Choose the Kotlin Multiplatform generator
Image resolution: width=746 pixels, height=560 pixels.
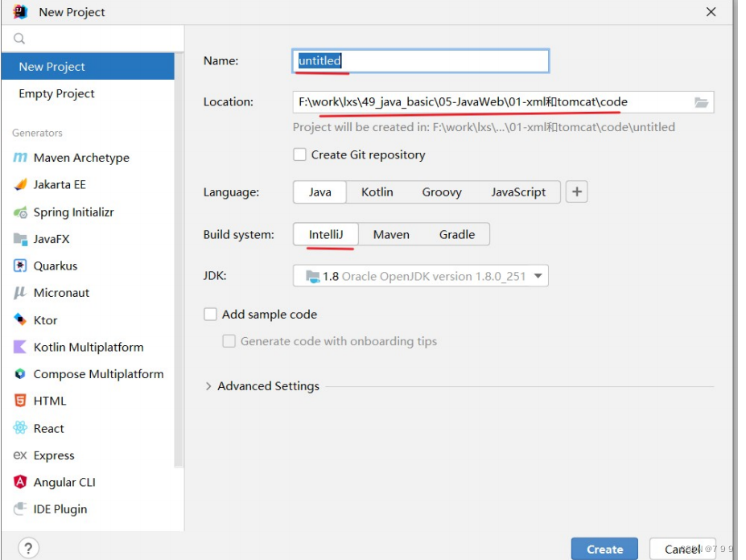pyautogui.click(x=88, y=347)
